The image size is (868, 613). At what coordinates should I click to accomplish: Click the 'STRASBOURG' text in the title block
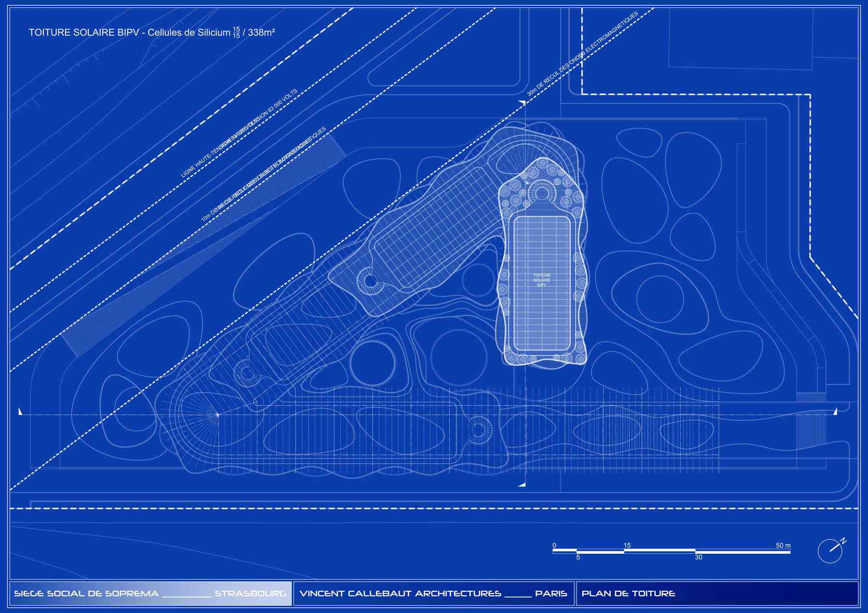(x=250, y=593)
